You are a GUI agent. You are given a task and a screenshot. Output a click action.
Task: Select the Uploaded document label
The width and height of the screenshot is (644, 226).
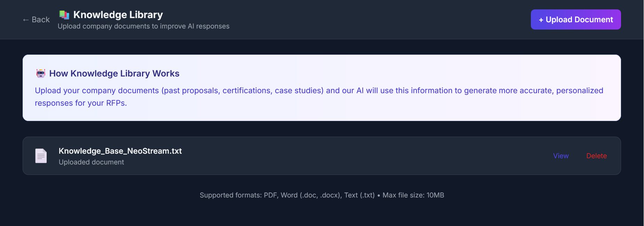tap(91, 162)
